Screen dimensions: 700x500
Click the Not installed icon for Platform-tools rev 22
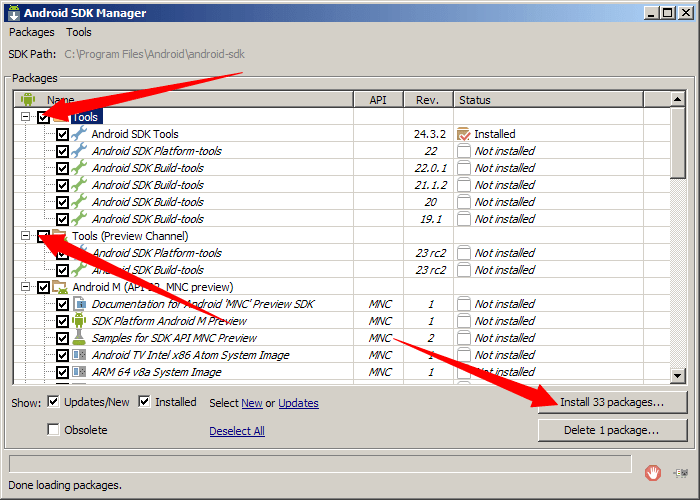point(463,150)
